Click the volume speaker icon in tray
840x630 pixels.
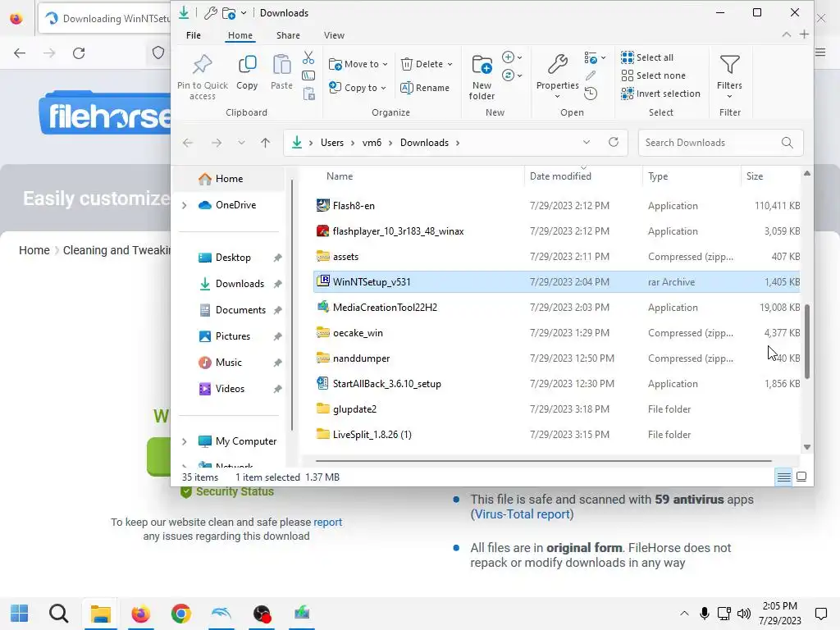[743, 614]
